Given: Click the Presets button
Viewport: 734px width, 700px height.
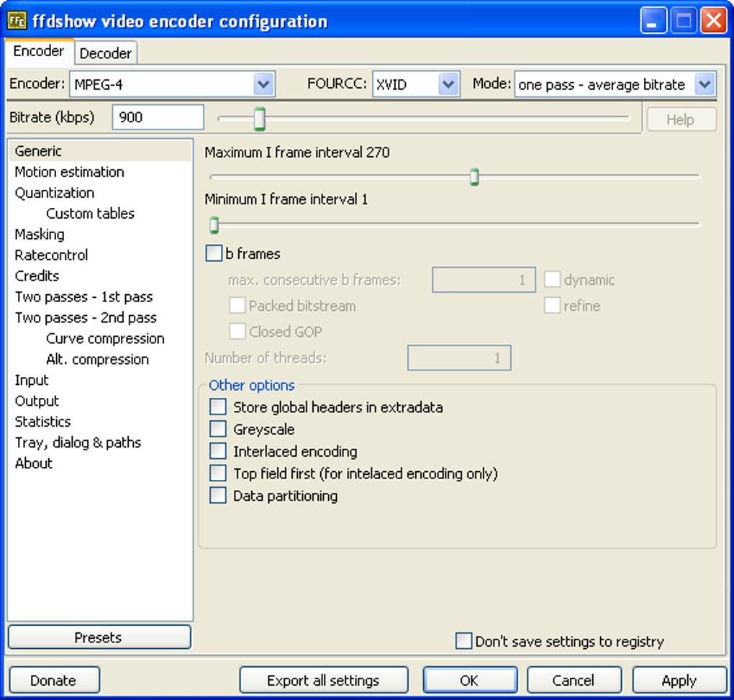Looking at the screenshot, I should point(99,637).
